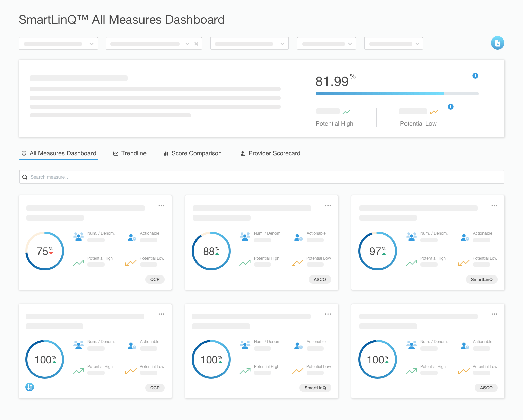Open the three-dot menu on the 88% card
This screenshot has width=523, height=420.
click(x=328, y=206)
